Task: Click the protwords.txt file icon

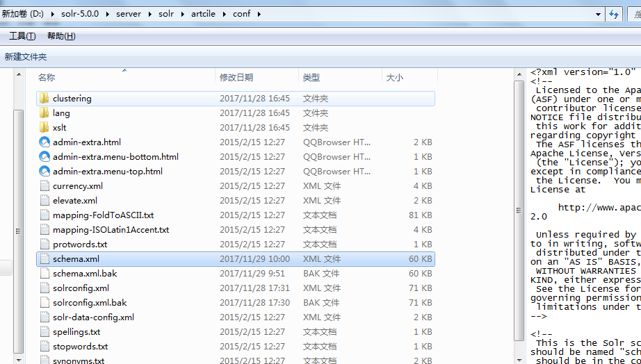Action: [44, 245]
